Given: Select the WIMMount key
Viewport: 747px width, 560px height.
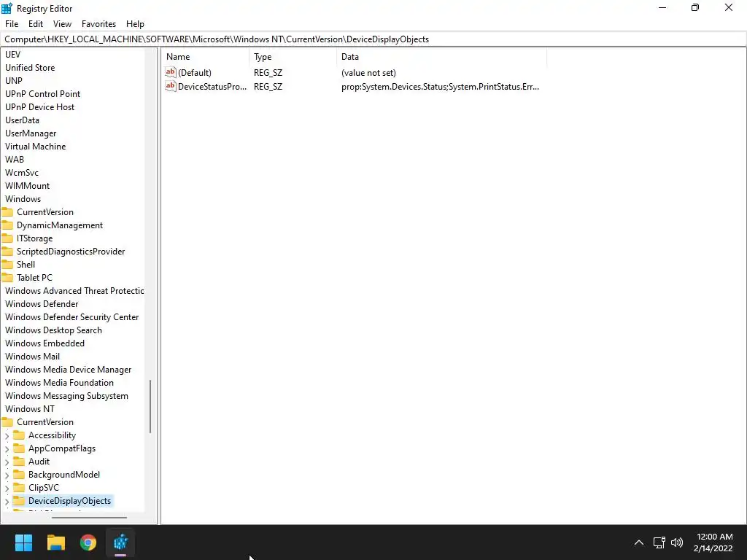Looking at the screenshot, I should click(x=27, y=186).
